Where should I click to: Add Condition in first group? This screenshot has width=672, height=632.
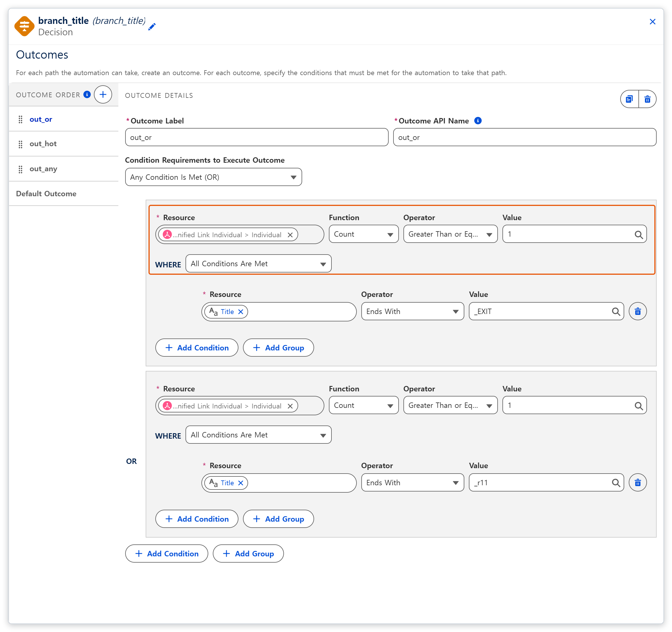tap(197, 348)
